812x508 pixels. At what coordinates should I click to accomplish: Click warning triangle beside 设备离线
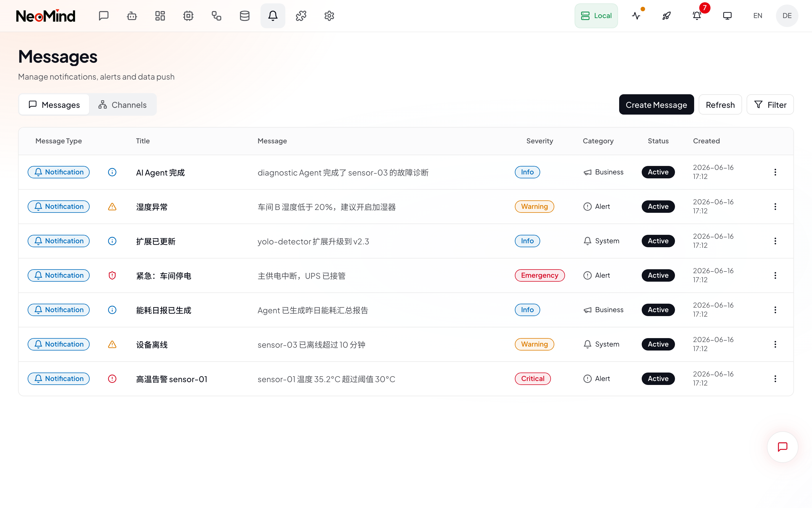(x=112, y=344)
